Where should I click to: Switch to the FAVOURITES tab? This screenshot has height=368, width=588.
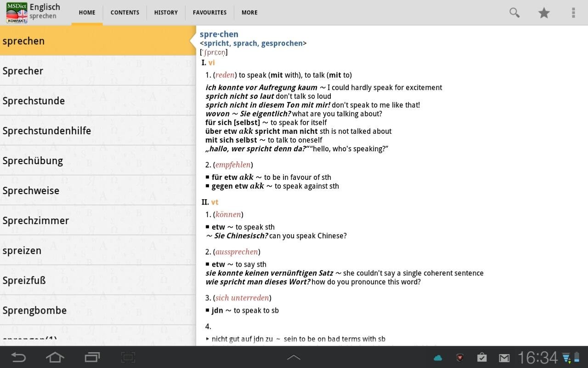click(x=209, y=12)
